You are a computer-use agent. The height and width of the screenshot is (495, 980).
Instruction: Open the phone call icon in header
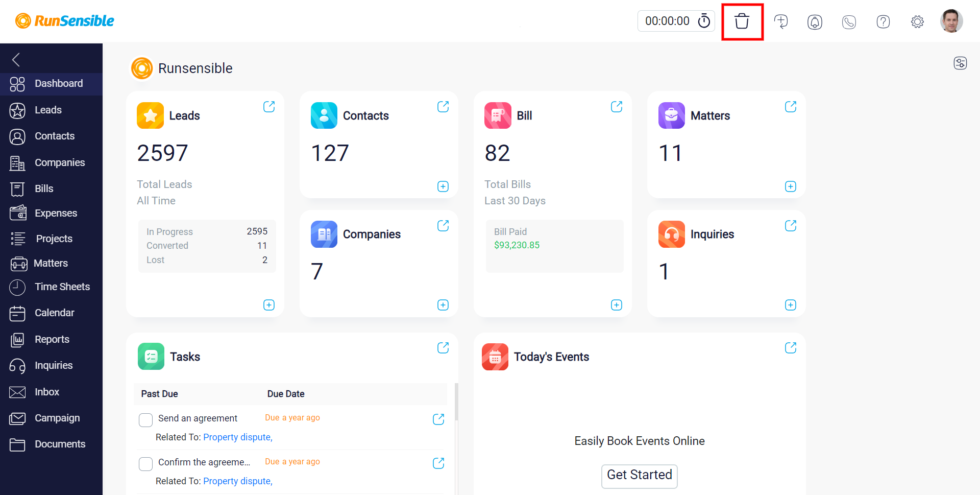click(849, 21)
